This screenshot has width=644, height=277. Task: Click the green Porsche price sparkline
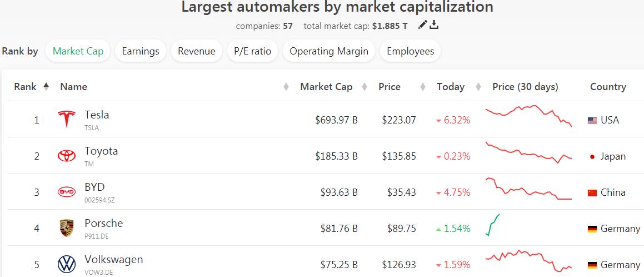[493, 225]
